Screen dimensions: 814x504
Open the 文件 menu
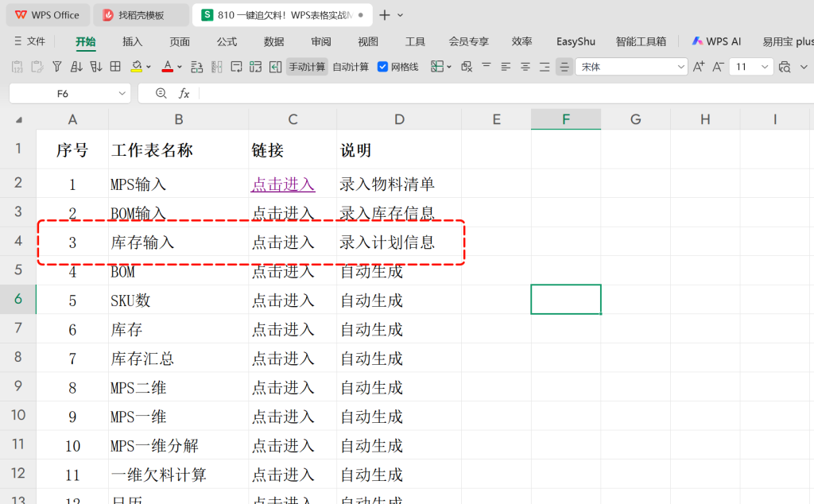[30, 41]
